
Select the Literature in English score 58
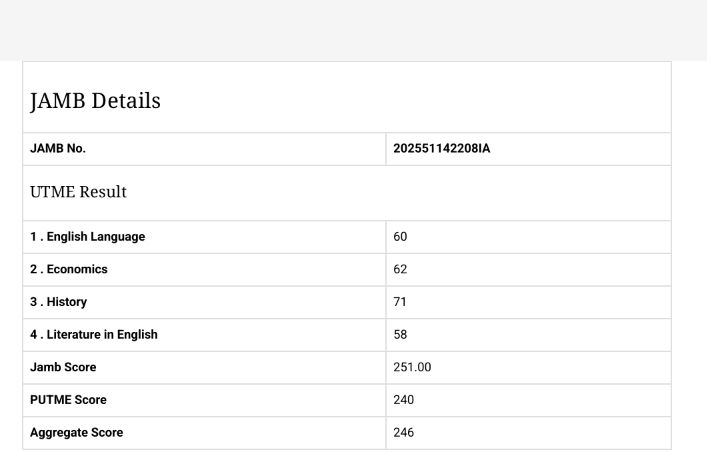point(401,335)
